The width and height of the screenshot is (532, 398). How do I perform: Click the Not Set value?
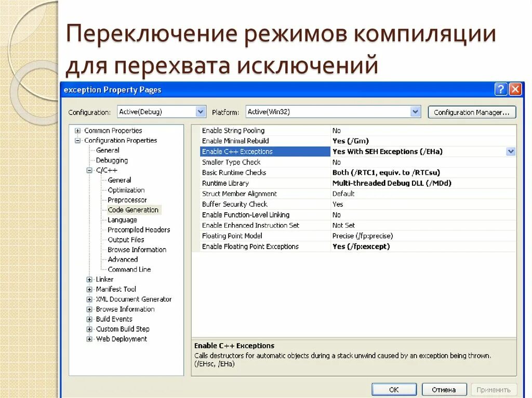[343, 225]
